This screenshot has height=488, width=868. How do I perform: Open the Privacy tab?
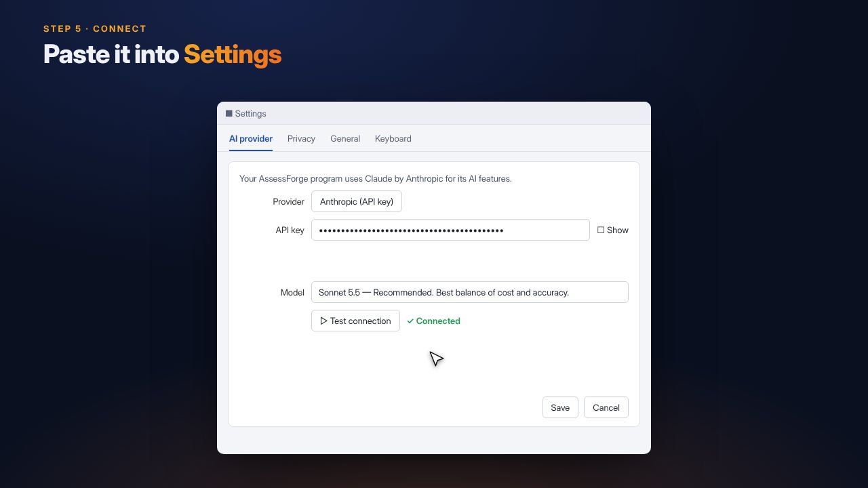[x=301, y=138]
